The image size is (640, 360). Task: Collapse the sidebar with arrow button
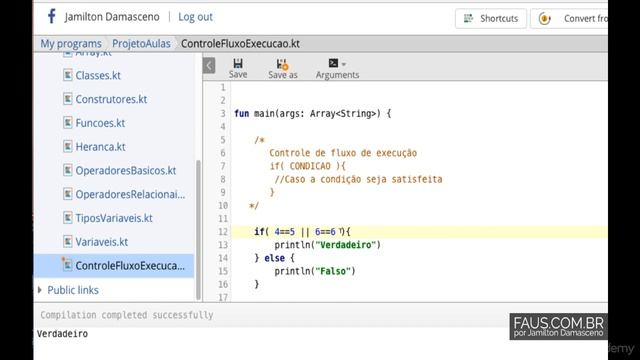pyautogui.click(x=209, y=65)
